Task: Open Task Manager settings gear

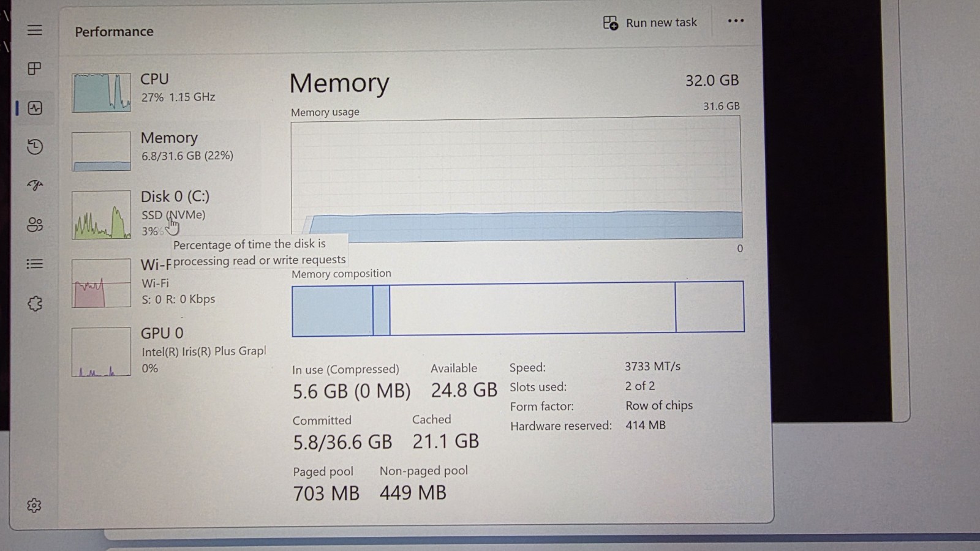Action: coord(34,505)
